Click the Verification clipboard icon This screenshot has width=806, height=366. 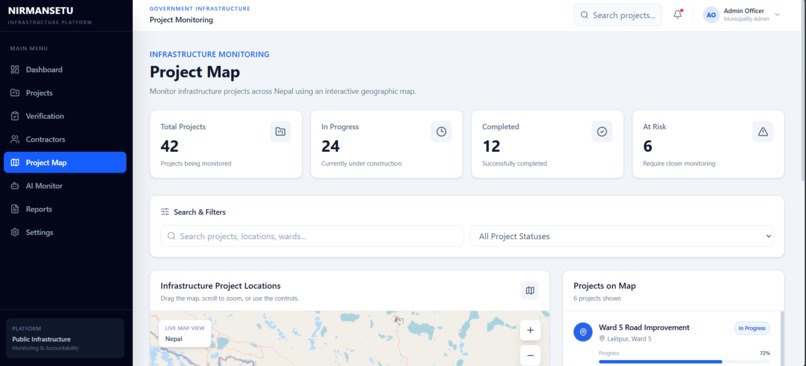coord(15,116)
